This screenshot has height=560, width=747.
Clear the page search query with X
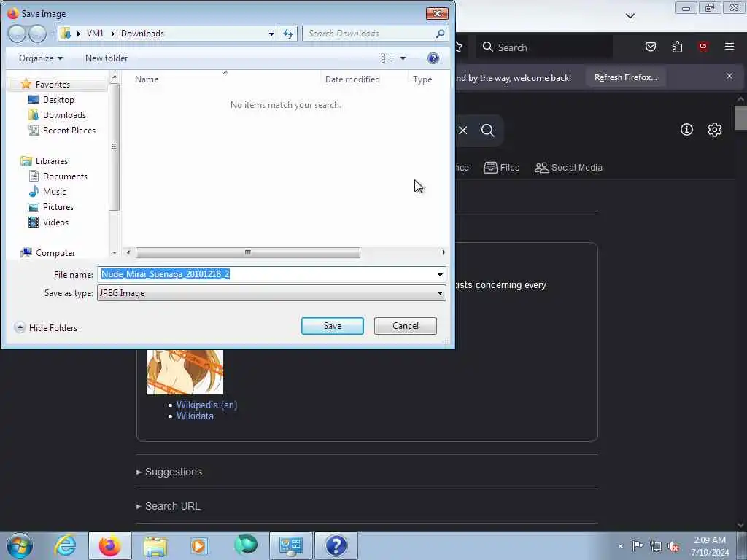(463, 130)
